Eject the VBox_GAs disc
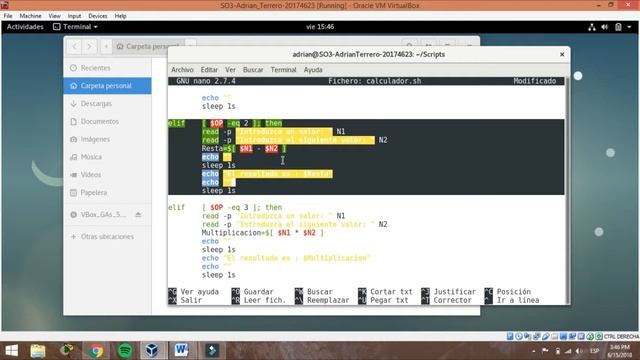The image size is (640, 360). tap(138, 214)
